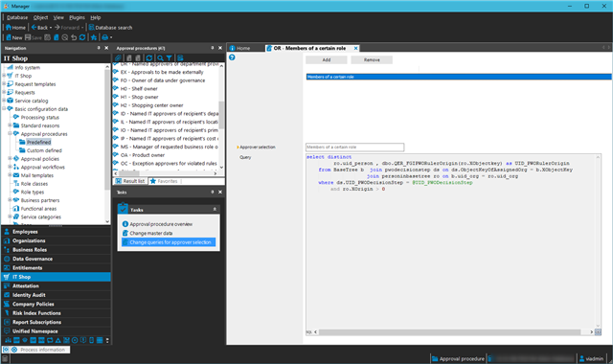Expand the Approval policies tree node
This screenshot has width=613, height=364.
coord(10,159)
